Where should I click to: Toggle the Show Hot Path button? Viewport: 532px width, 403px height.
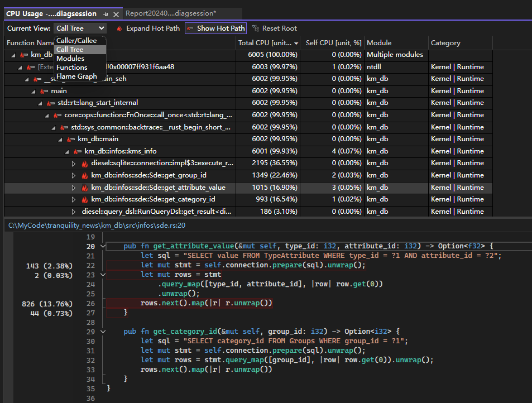click(215, 28)
